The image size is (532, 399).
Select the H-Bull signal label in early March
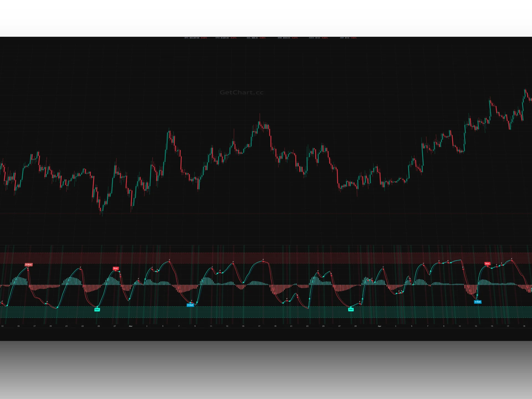[x=190, y=305]
